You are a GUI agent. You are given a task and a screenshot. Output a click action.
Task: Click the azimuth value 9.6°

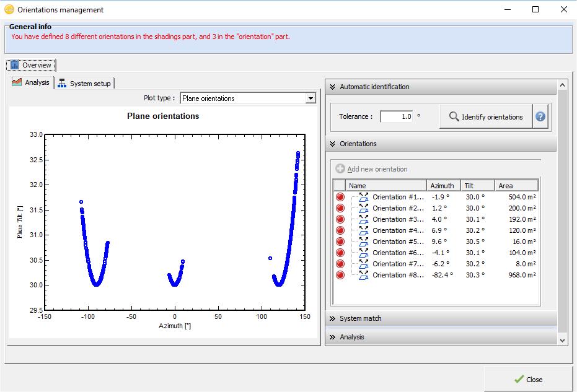[x=439, y=242]
